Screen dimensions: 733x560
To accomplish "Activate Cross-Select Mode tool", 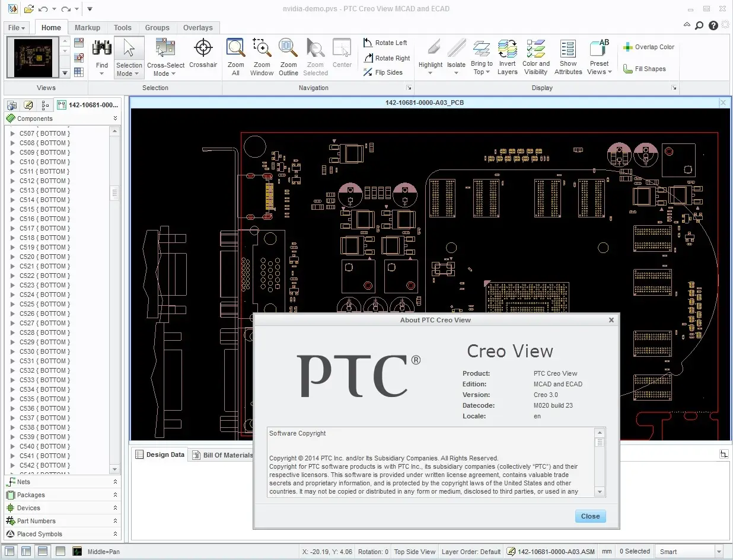I will point(165,57).
